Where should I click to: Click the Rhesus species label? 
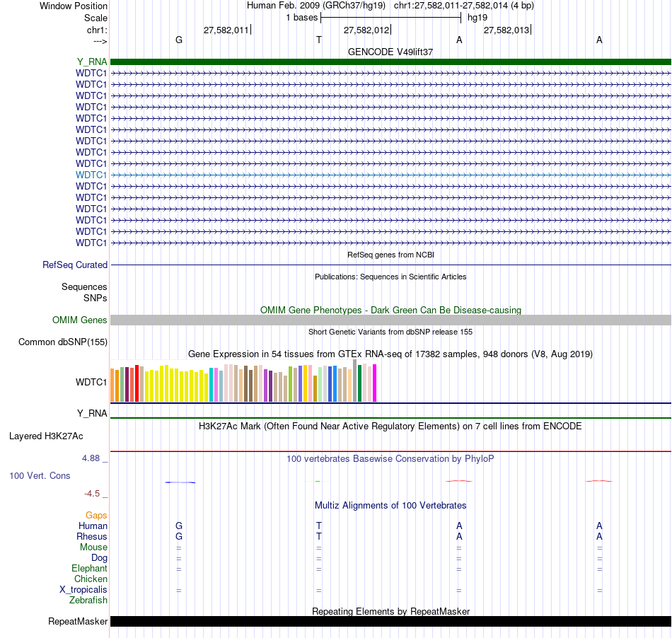click(92, 536)
